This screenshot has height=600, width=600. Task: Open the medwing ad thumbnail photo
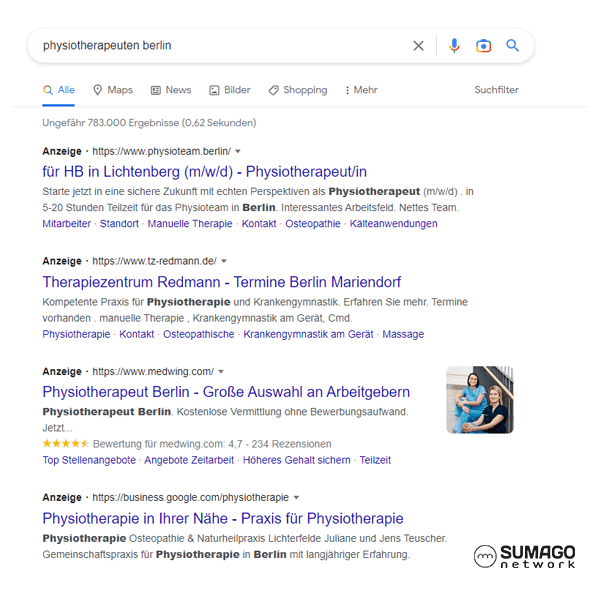click(480, 400)
